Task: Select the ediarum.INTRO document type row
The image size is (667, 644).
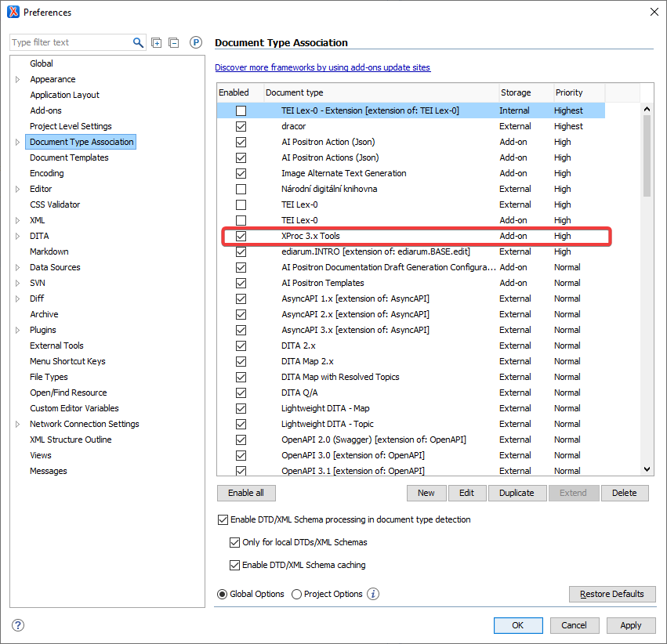Action: pyautogui.click(x=411, y=252)
